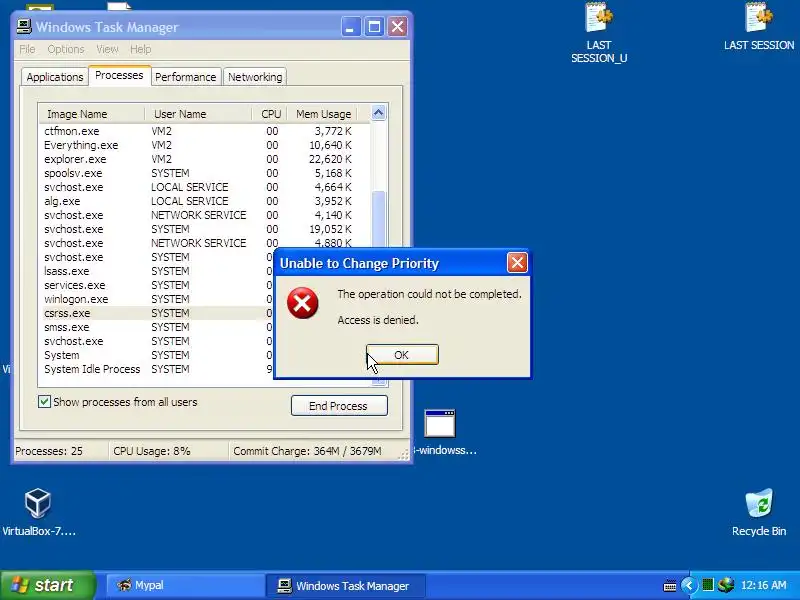Open the LAST SESSION desktop file

point(759,27)
